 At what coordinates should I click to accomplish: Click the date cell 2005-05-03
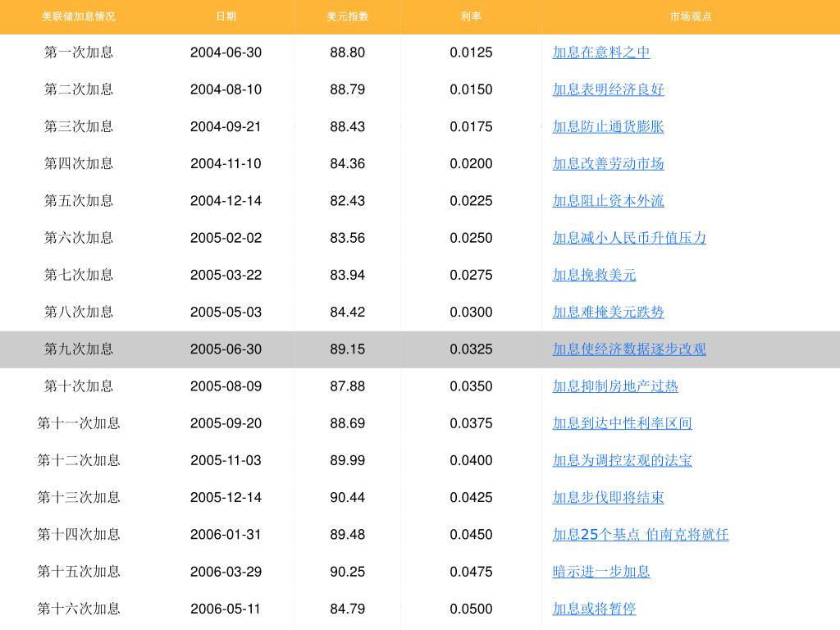tap(226, 312)
